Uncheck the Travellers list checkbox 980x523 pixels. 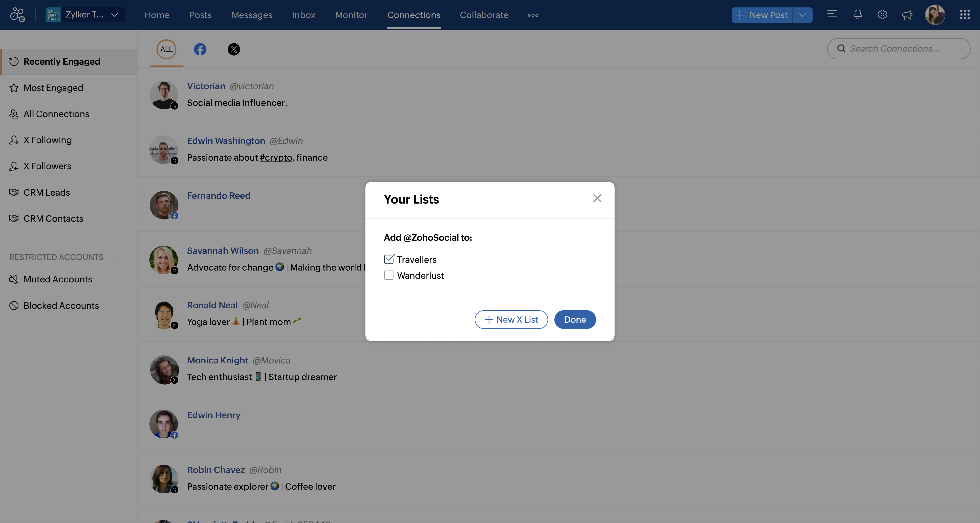pos(388,259)
